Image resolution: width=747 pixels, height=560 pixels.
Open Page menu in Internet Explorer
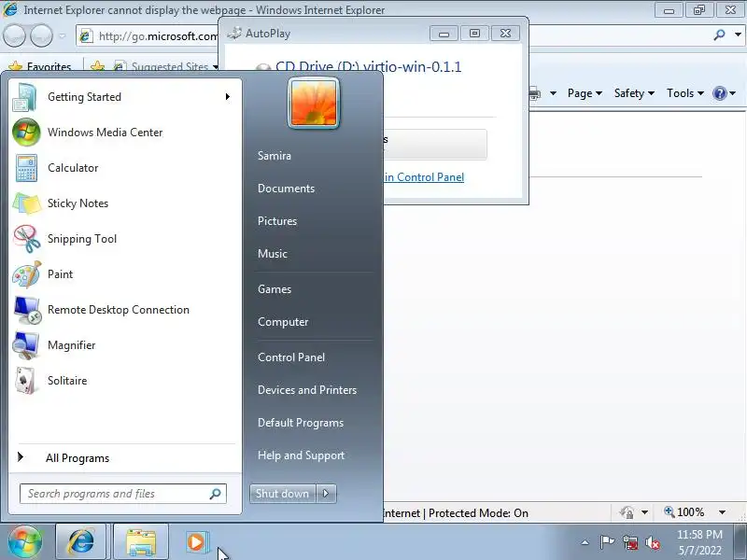click(585, 93)
